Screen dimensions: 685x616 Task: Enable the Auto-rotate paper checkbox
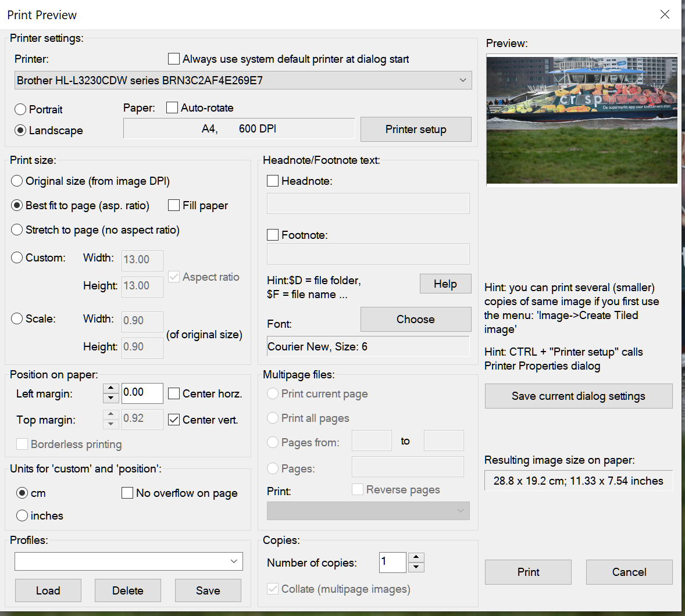point(172,108)
